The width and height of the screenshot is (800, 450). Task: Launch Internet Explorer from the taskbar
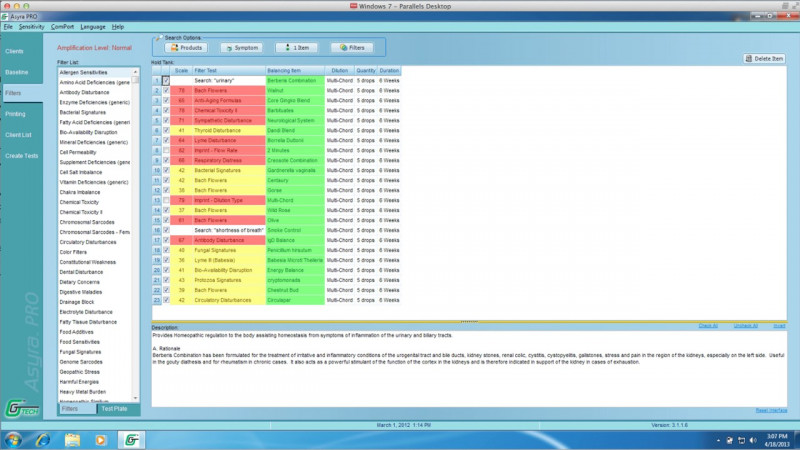pos(42,440)
